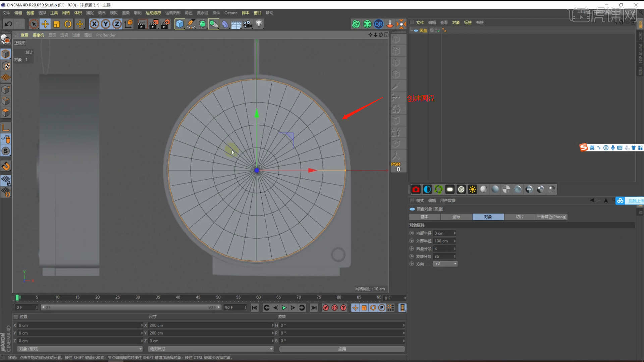Screen dimensions: 644x362
Task: Toggle the 圆盘 object green checkmark
Action: pyautogui.click(x=438, y=30)
